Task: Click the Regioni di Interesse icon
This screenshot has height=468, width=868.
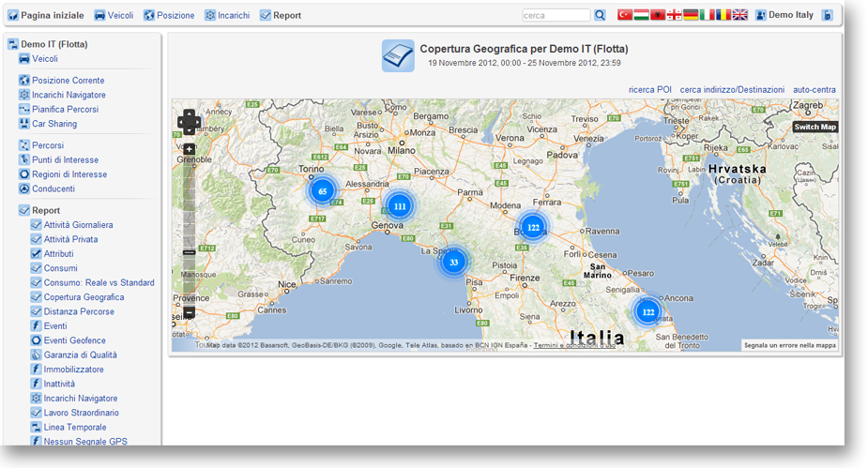Action: 24,174
